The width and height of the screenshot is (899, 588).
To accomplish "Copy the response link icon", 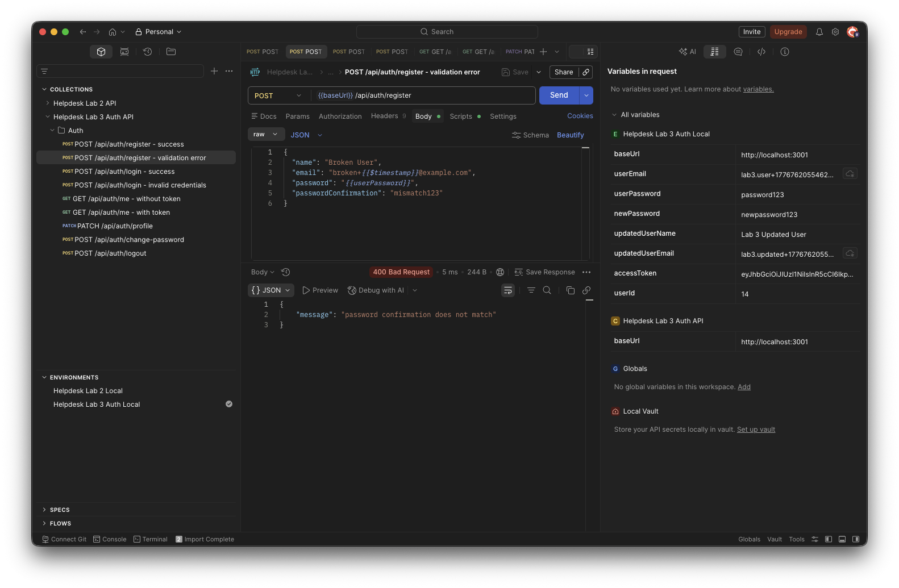I will [x=586, y=290].
